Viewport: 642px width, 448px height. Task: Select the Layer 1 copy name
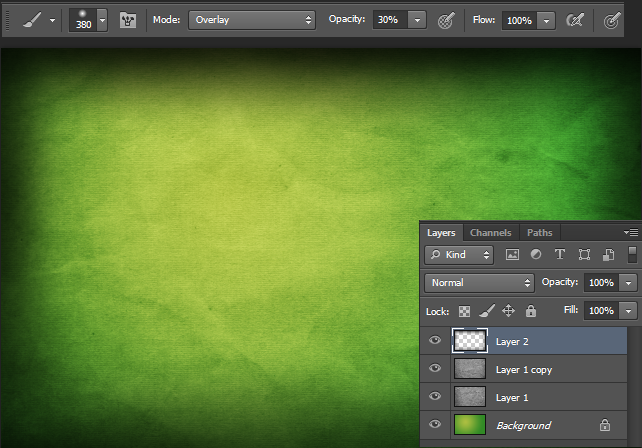(524, 370)
